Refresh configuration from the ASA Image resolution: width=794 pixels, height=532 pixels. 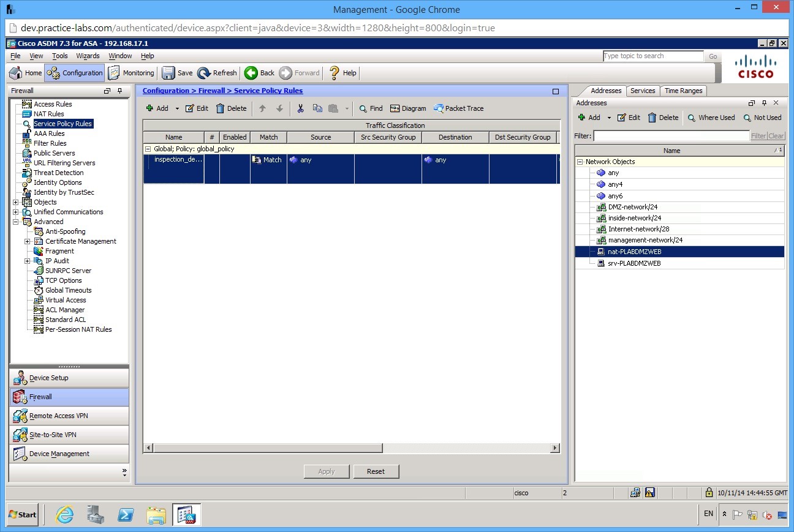[x=217, y=72]
